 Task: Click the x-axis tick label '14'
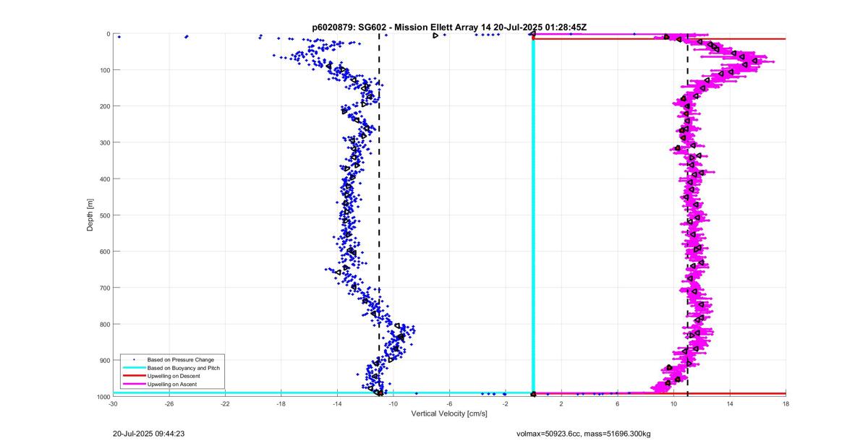730,403
